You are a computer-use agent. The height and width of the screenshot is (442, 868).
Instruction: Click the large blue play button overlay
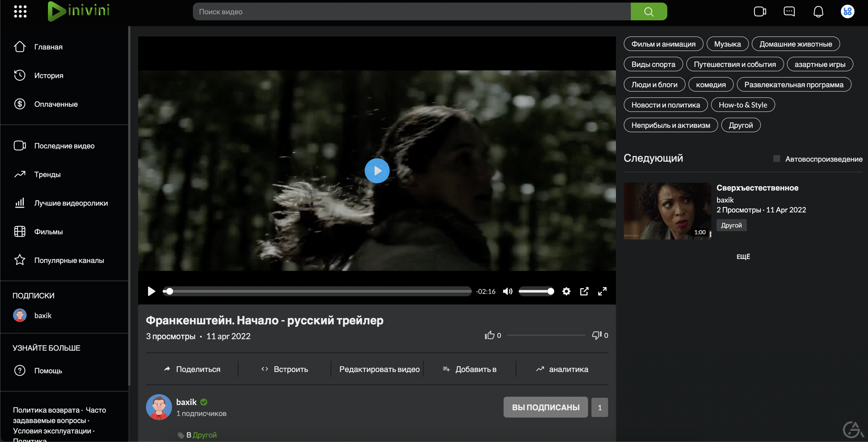click(x=377, y=171)
